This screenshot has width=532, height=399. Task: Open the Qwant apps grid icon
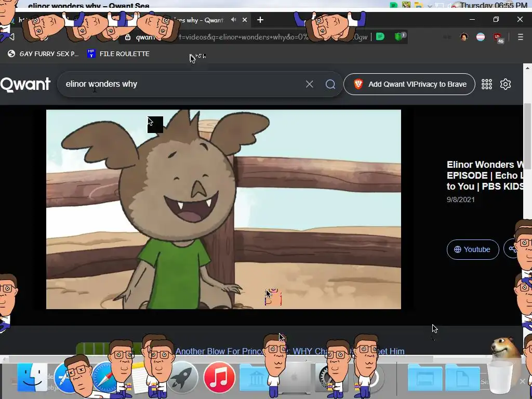click(486, 84)
